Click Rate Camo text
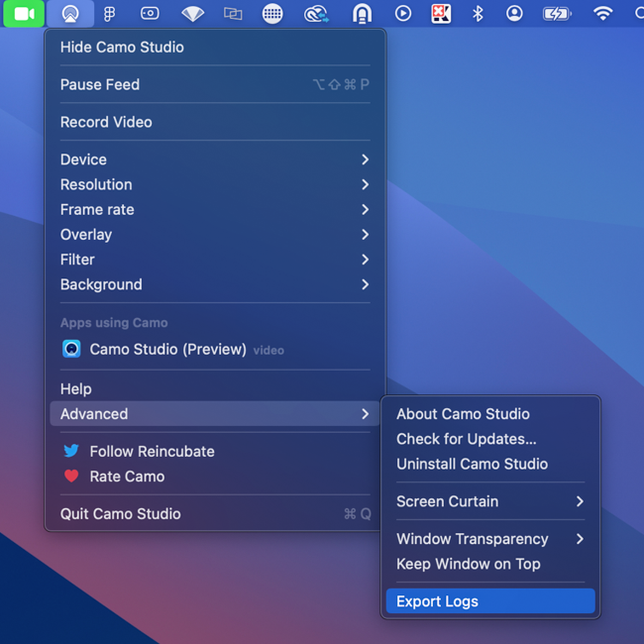The height and width of the screenshot is (644, 644). click(x=127, y=476)
